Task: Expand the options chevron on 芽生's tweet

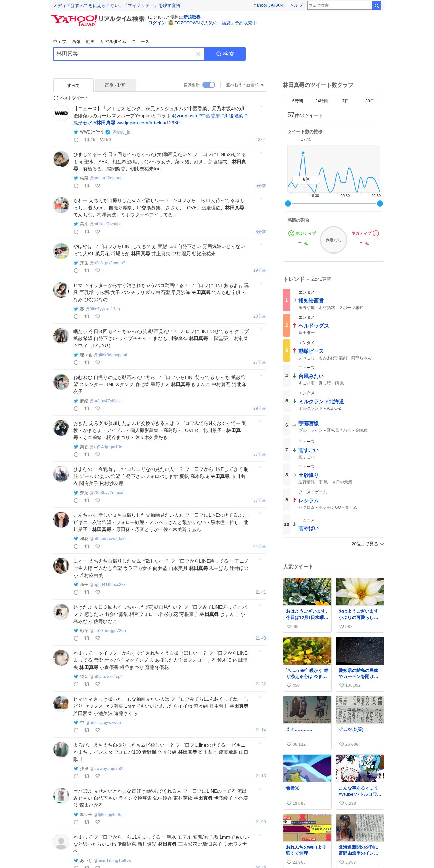Action: pos(261,245)
